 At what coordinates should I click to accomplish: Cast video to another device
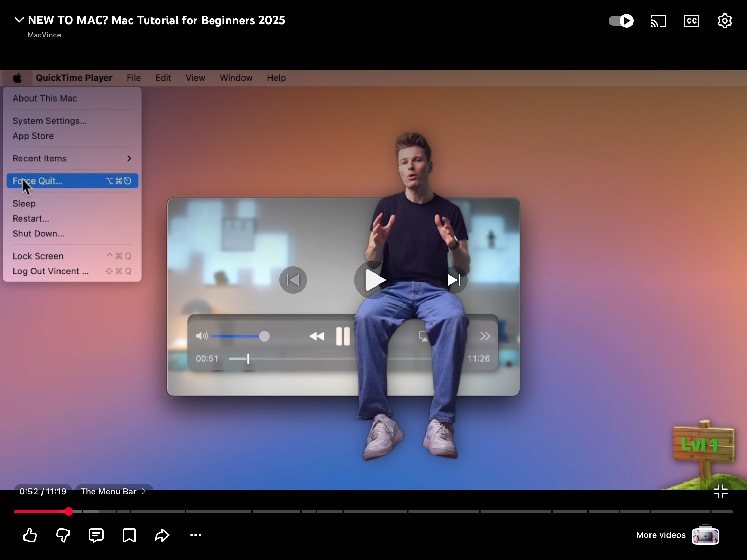(x=658, y=21)
